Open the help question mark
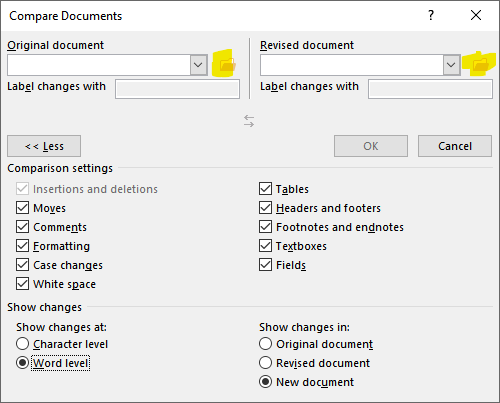This screenshot has width=500, height=403. point(431,15)
